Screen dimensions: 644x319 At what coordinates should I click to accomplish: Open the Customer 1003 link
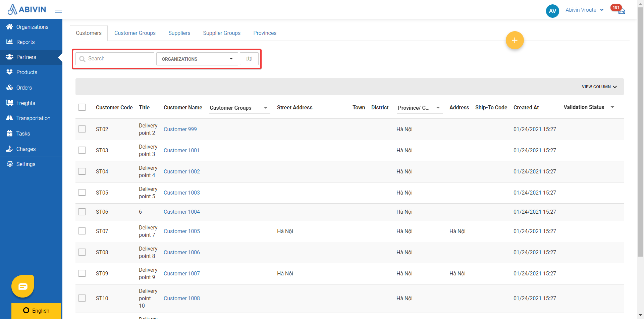coord(181,193)
